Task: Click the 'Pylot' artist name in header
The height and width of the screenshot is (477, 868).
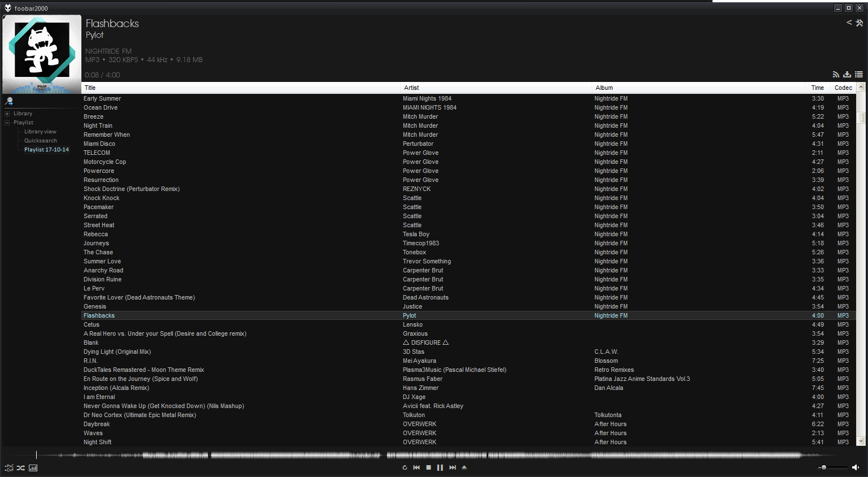Action: 94,35
